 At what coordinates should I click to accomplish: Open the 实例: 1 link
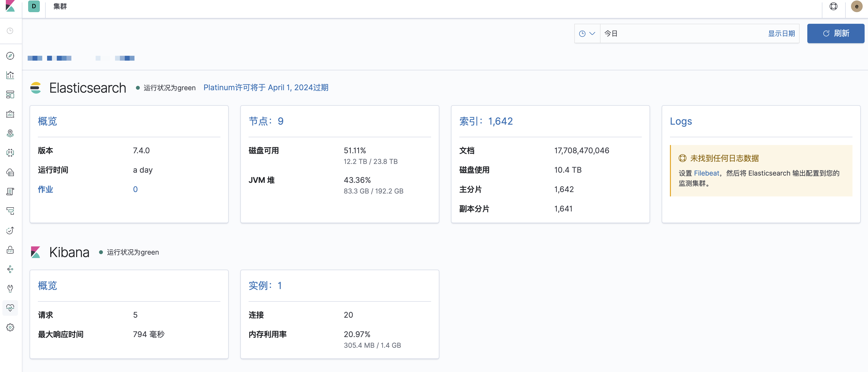265,285
